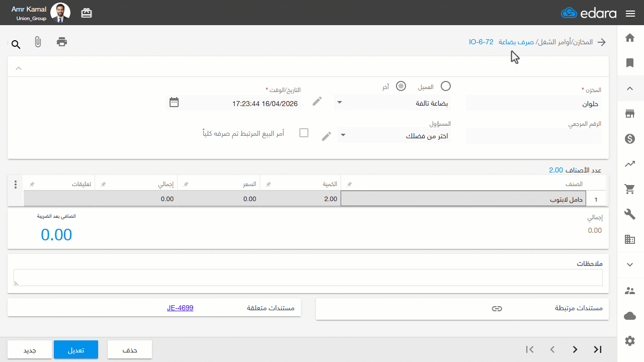Click the حذف delete button
Image resolution: width=644 pixels, height=362 pixels.
[130, 350]
